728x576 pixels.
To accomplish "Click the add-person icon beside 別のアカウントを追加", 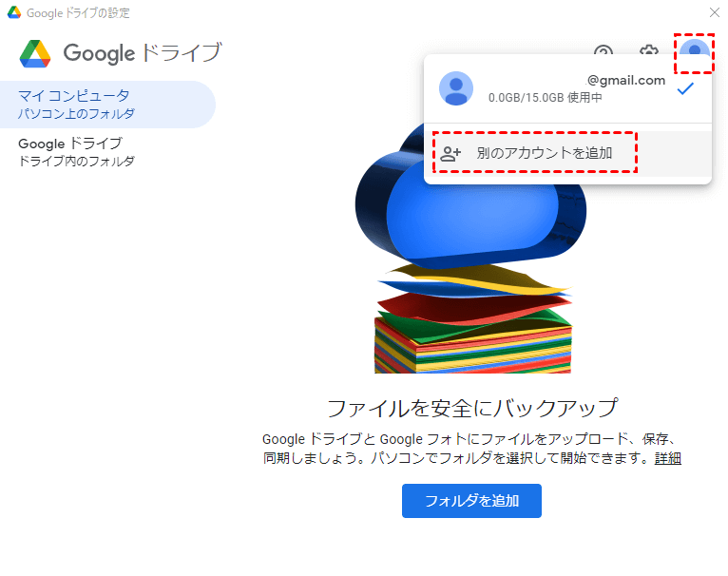I will coord(450,153).
